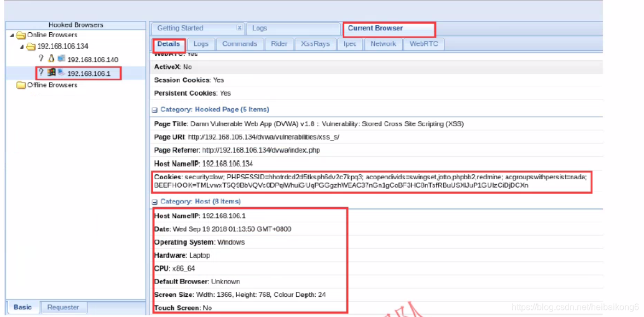644x317 pixels.
Task: Click the Screen Size row
Action: pos(376,295)
